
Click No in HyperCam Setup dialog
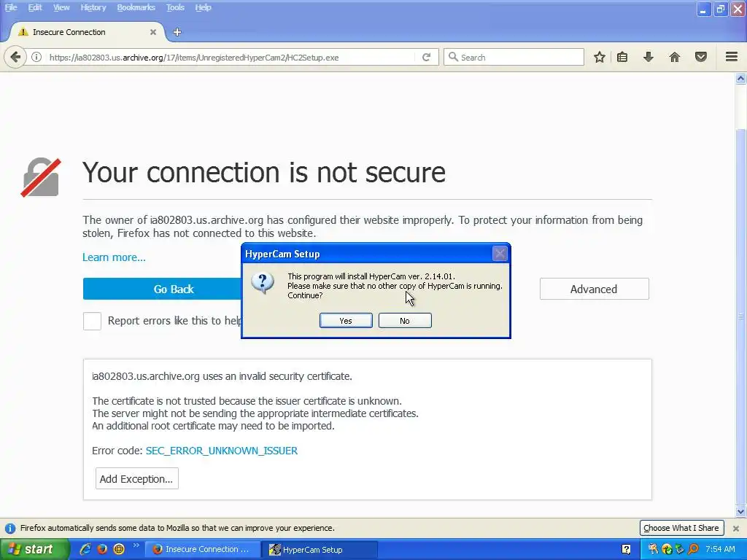click(x=405, y=321)
